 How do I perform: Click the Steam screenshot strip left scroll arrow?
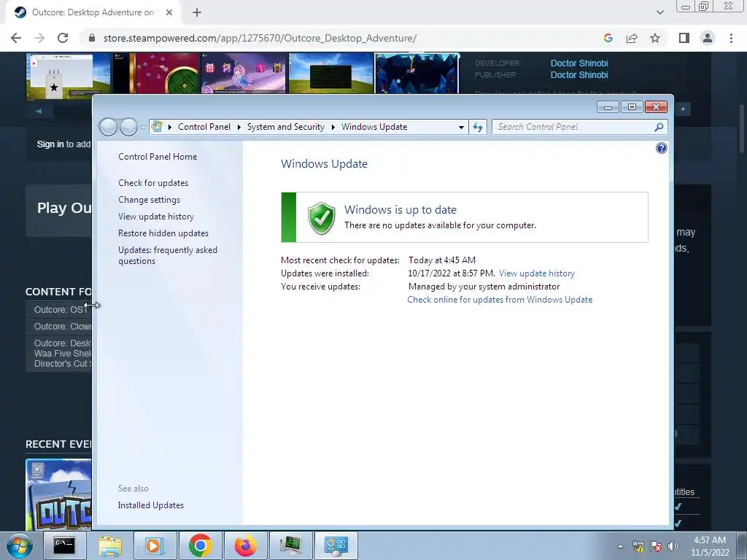click(39, 111)
